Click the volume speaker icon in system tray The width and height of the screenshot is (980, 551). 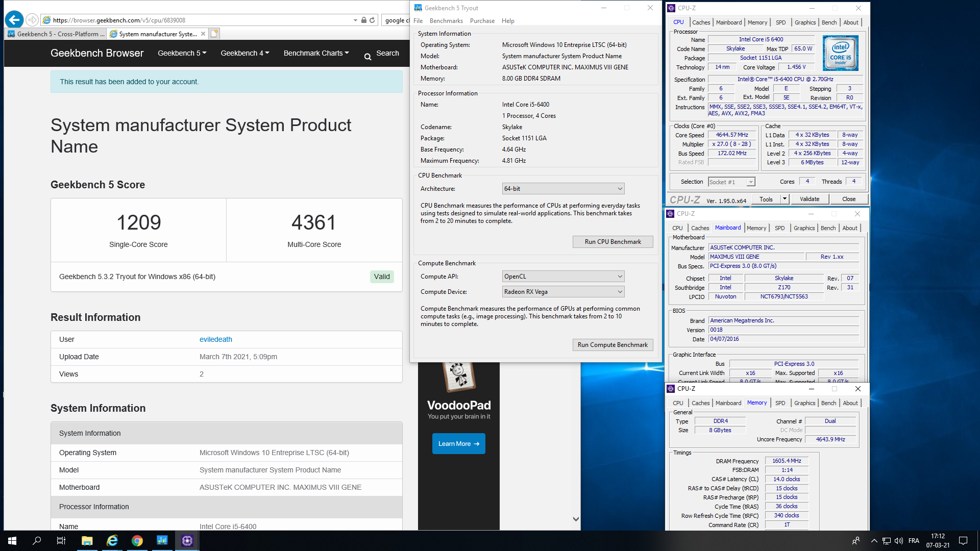(899, 541)
